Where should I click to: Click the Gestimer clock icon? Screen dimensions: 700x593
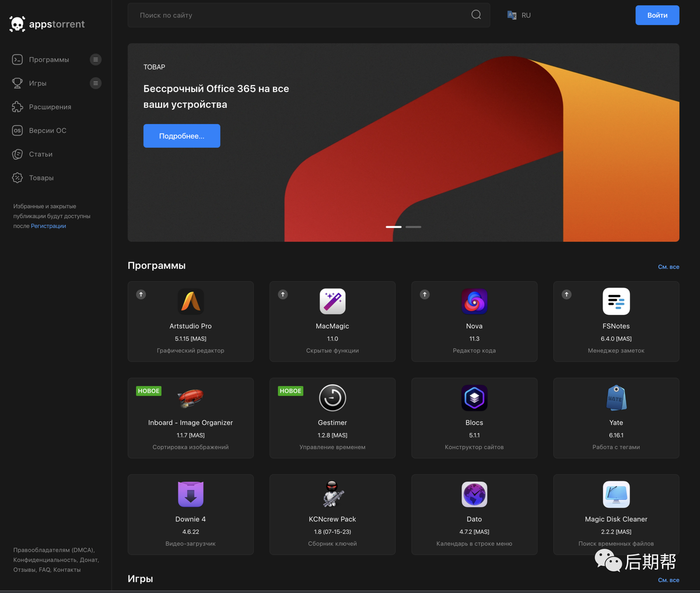(x=332, y=398)
